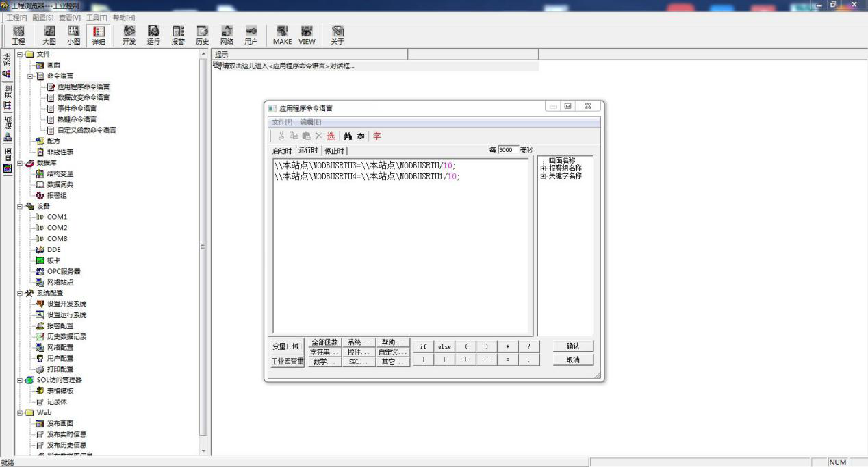Click the red 字 font icon
The width and height of the screenshot is (868, 467).
point(376,136)
